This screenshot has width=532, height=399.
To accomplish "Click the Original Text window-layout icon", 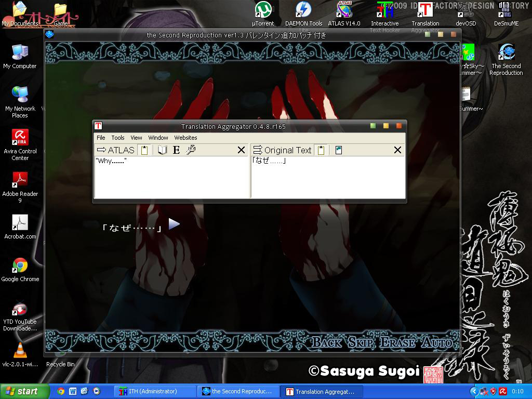I will click(x=339, y=150).
